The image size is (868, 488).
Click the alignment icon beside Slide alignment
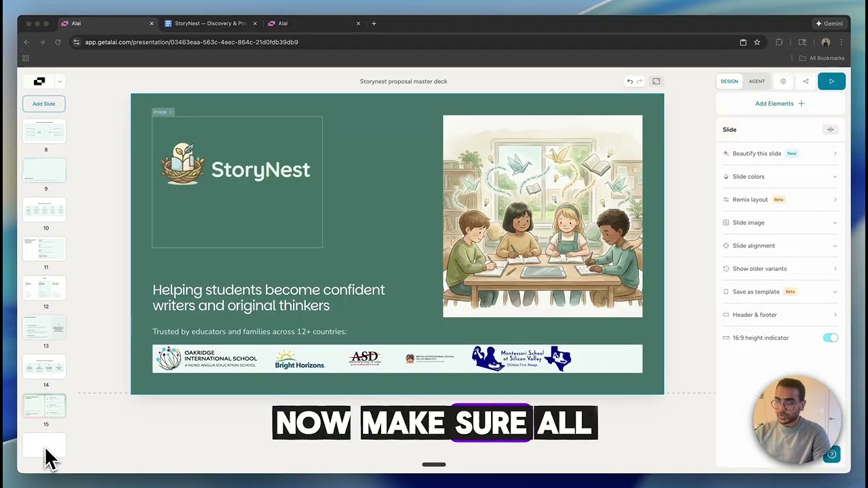click(726, 246)
